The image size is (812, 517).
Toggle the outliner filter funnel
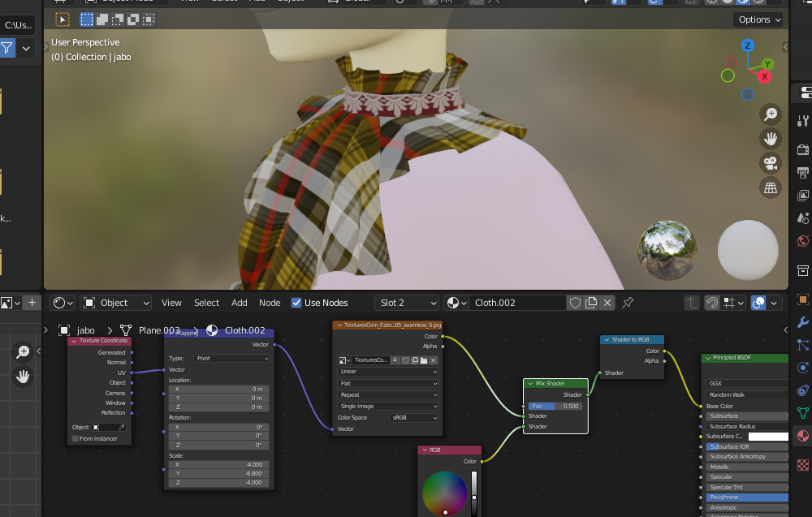(x=6, y=49)
